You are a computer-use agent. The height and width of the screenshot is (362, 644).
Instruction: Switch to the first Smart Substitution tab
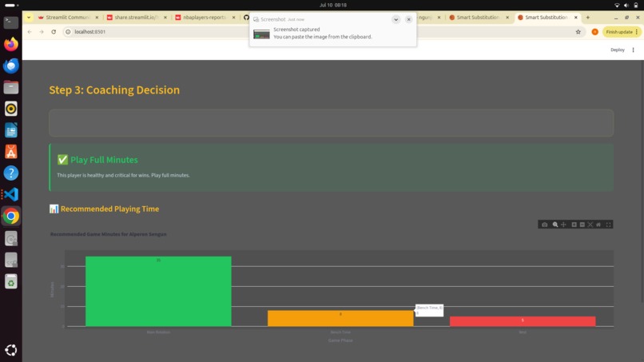pyautogui.click(x=479, y=18)
